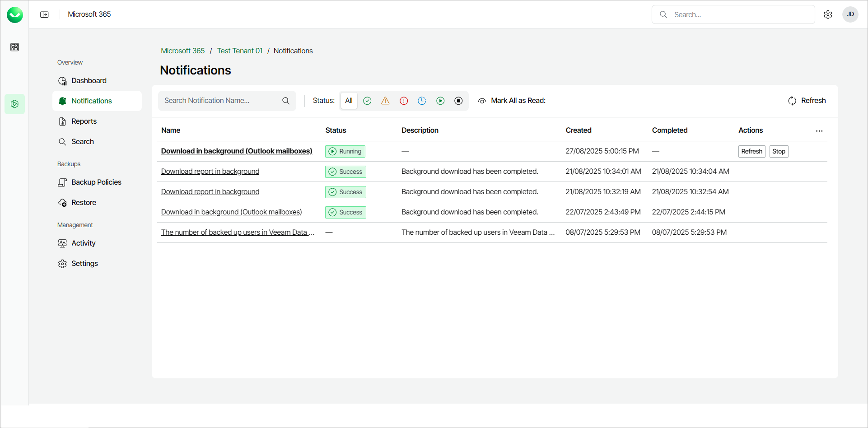Click the Search Notification Name input field
The width and height of the screenshot is (868, 428).
point(221,101)
